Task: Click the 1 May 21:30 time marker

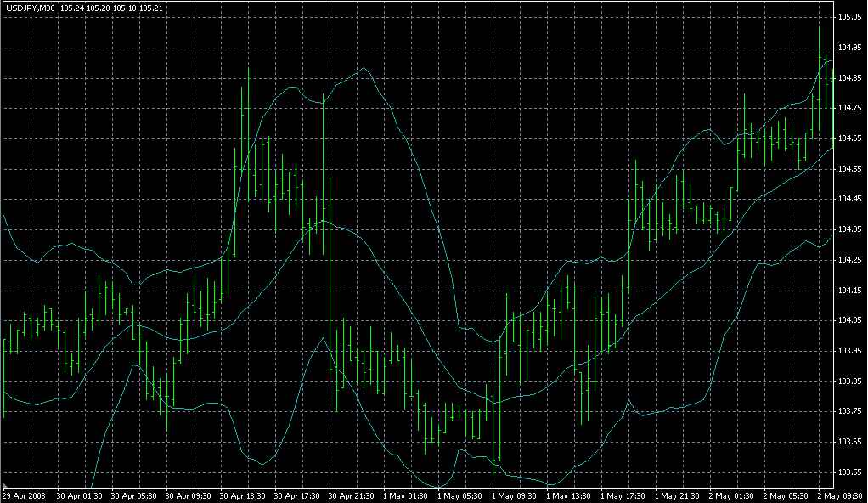Action: pos(678,495)
